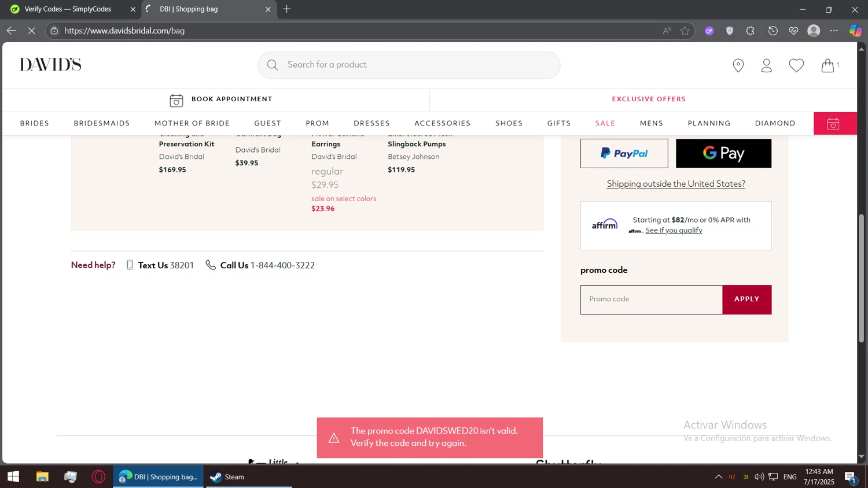The height and width of the screenshot is (488, 868).
Task: Click the page vertical scrollbar thumb
Action: (861, 278)
